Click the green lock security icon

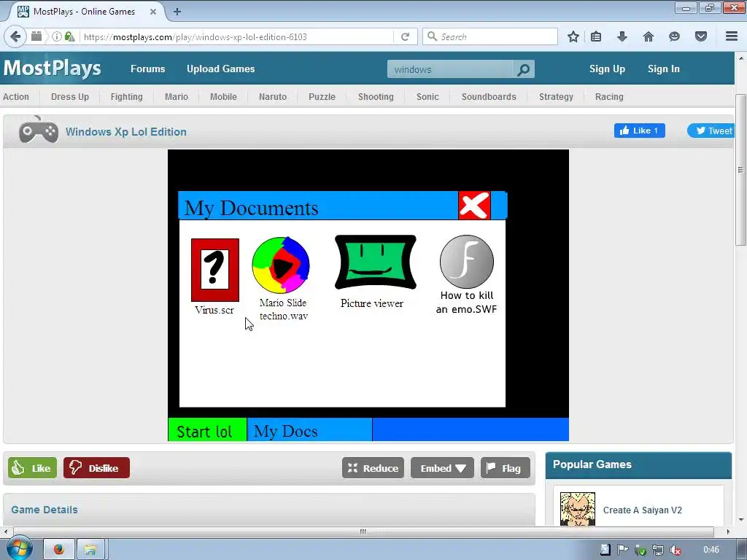click(x=69, y=36)
